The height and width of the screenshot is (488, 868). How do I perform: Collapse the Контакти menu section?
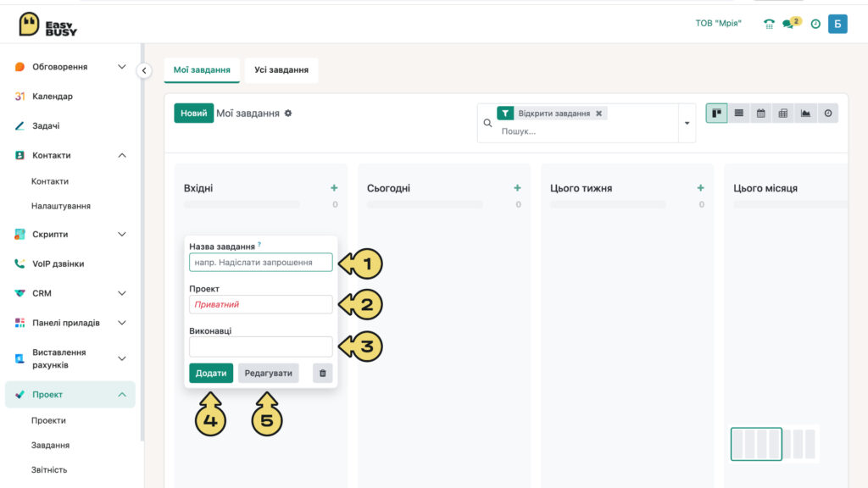click(x=122, y=156)
